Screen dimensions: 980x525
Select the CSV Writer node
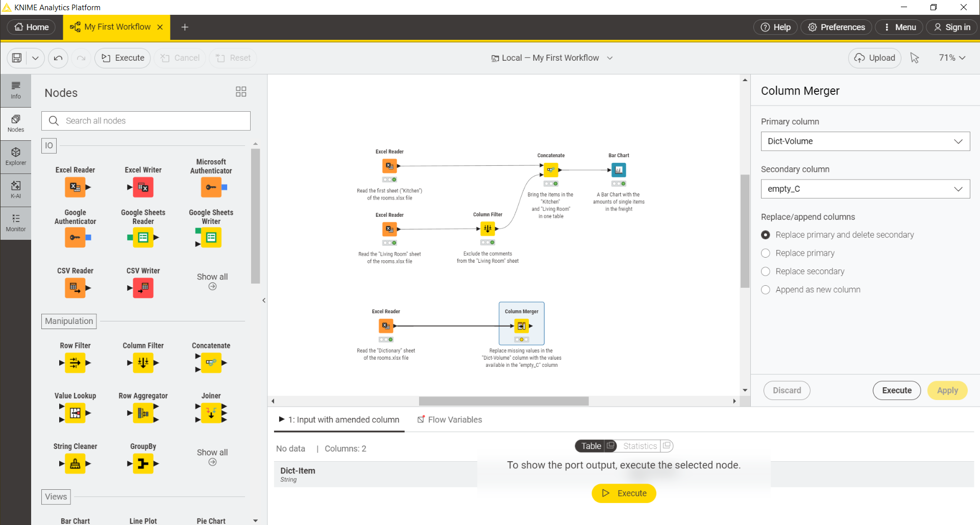(143, 288)
